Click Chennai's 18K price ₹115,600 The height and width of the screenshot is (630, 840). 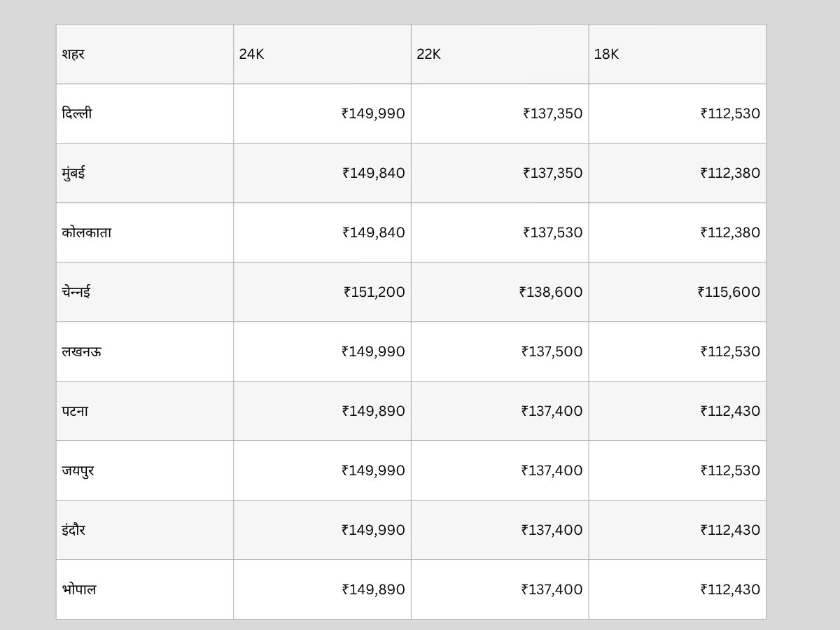[x=729, y=292]
